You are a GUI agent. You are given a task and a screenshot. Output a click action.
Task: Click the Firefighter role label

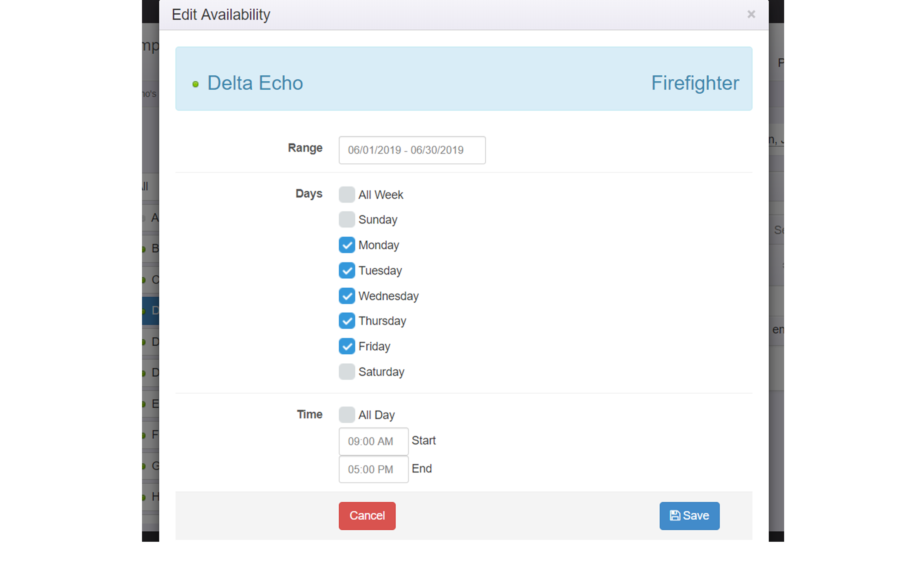coord(695,83)
